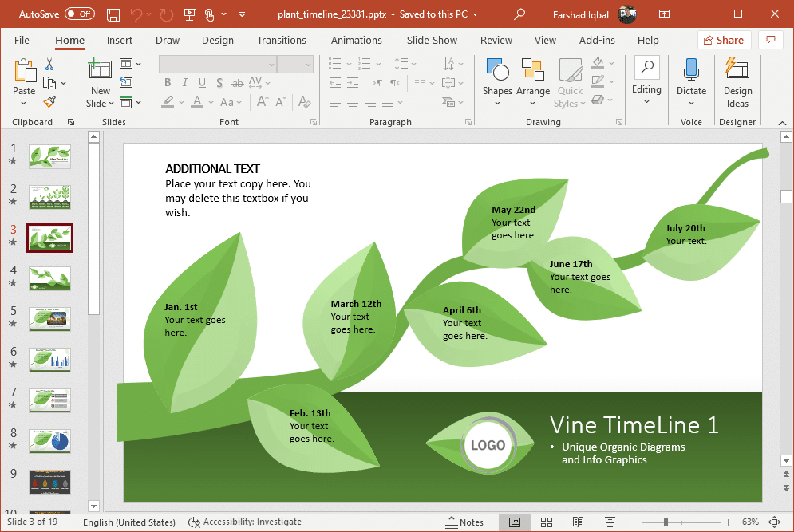The width and height of the screenshot is (794, 532).
Task: Click the Share button
Action: pyautogui.click(x=723, y=41)
